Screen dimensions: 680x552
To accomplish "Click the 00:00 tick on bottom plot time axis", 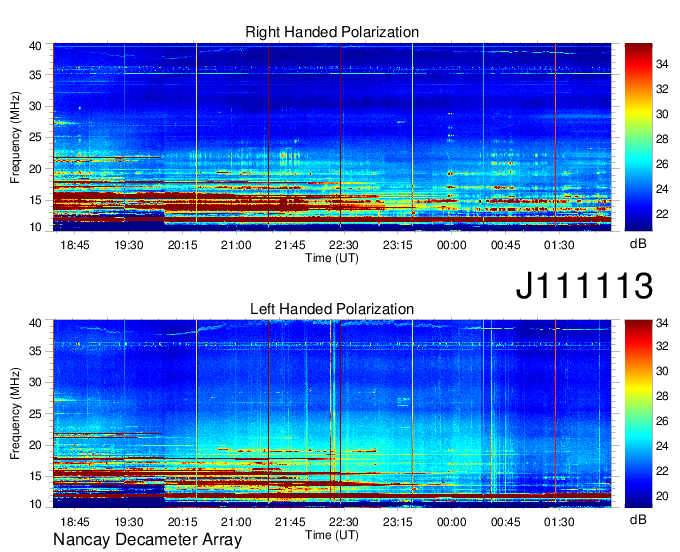I will click(x=451, y=522).
